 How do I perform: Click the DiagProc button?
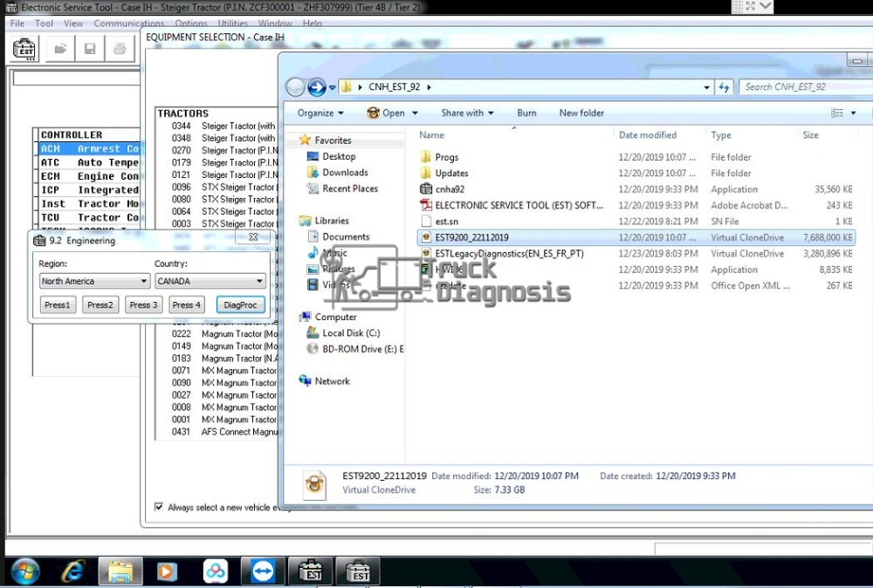click(241, 304)
